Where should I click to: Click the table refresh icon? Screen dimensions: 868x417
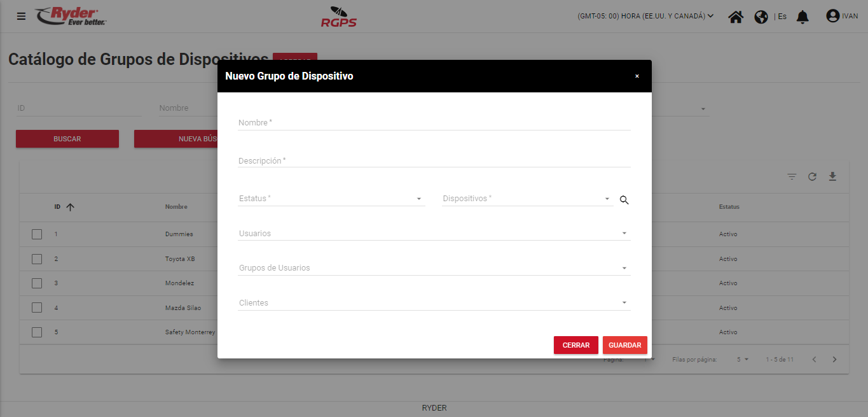click(x=812, y=176)
